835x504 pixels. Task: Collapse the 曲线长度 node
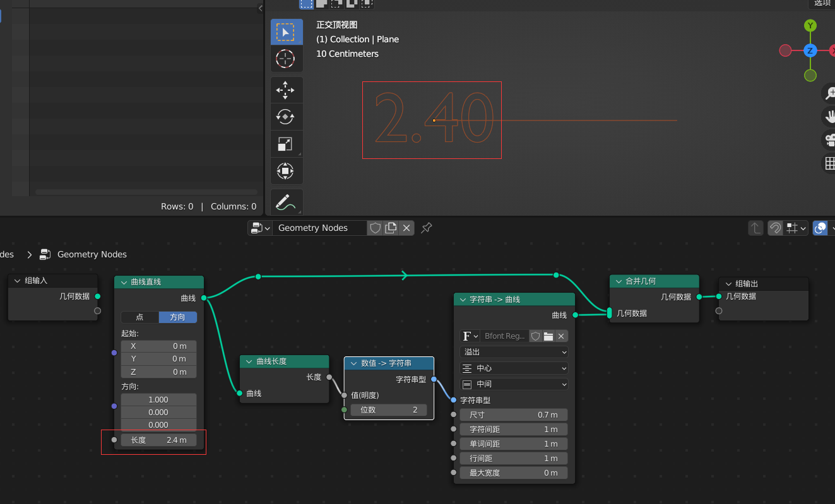(249, 361)
